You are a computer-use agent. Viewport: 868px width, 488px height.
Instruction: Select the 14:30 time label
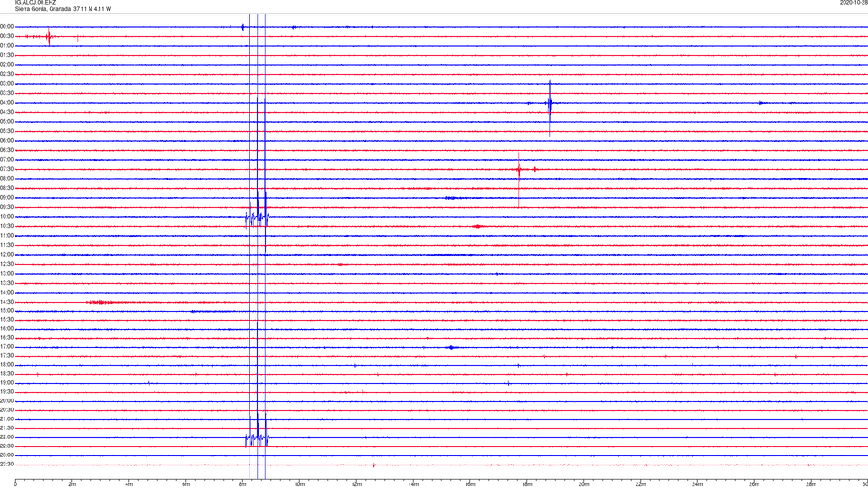(7, 302)
